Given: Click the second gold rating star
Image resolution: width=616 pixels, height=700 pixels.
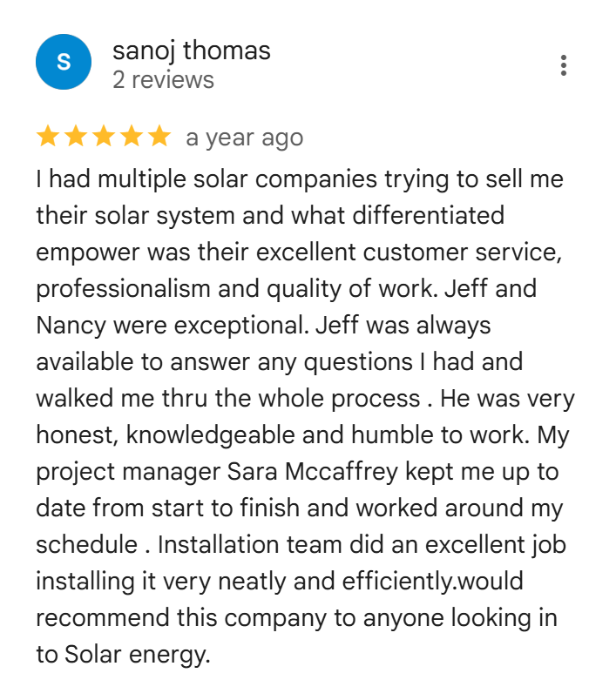Looking at the screenshot, I should tap(76, 136).
